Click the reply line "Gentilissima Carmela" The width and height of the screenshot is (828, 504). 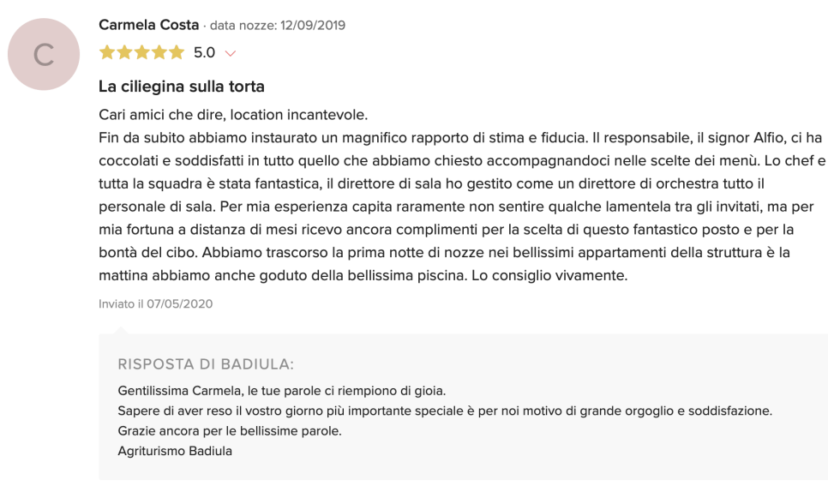pyautogui.click(x=282, y=391)
